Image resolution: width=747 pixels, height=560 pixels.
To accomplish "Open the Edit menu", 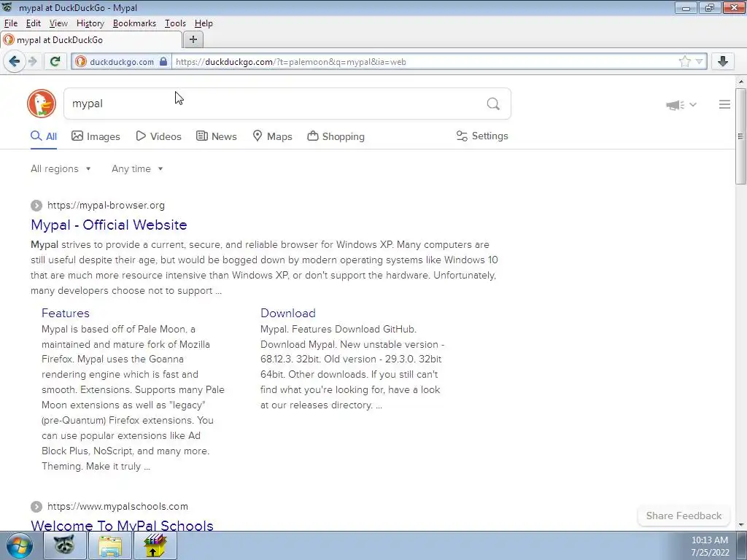I will 34,23.
